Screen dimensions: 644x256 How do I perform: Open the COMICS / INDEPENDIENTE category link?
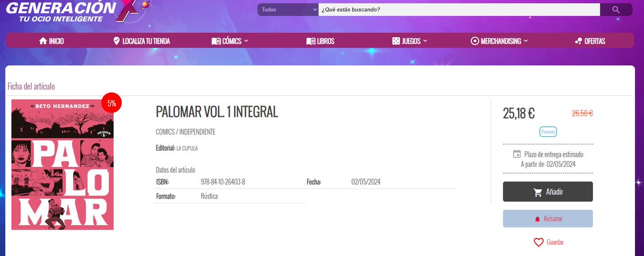(186, 132)
